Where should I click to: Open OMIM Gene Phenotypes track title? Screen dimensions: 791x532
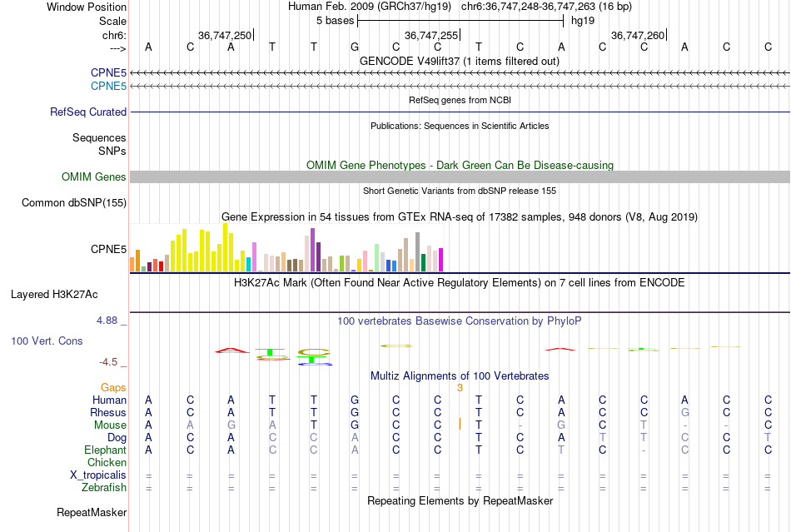[x=460, y=165]
